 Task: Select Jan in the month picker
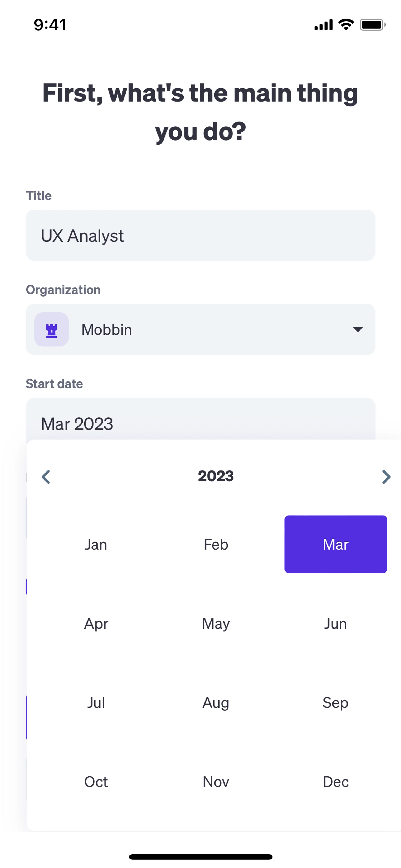(96, 544)
